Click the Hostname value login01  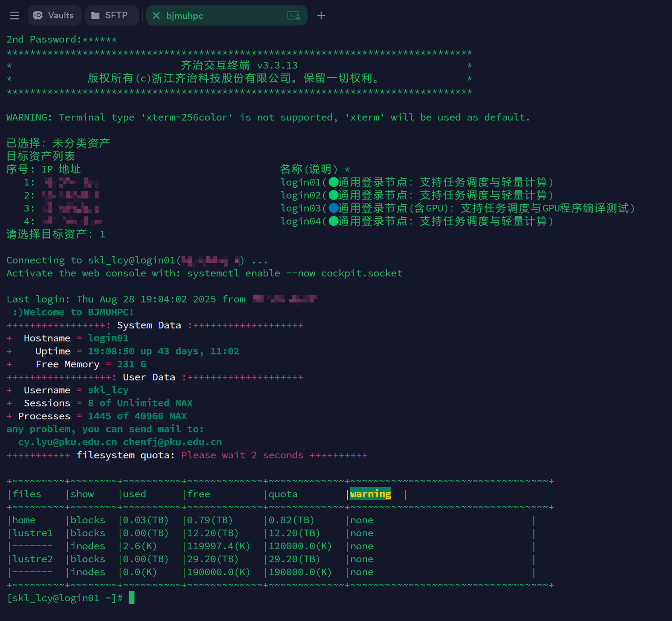point(108,338)
